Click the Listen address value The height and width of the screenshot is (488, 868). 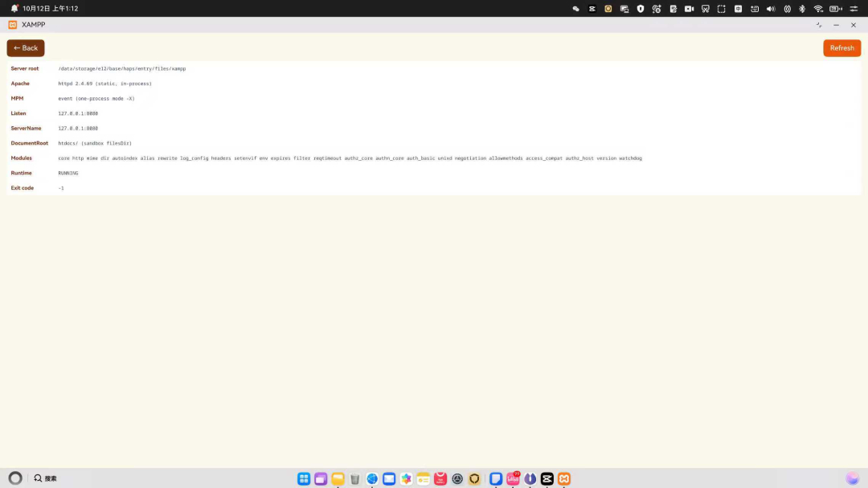click(x=78, y=113)
